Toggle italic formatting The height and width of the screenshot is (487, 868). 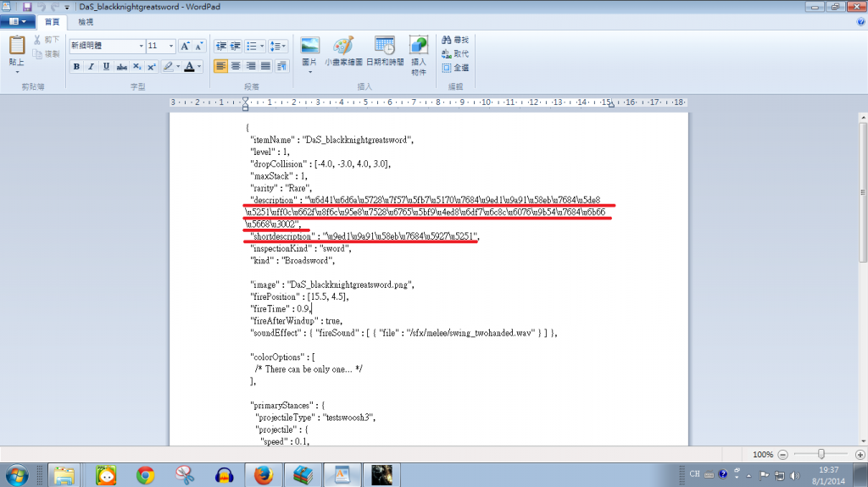(92, 66)
